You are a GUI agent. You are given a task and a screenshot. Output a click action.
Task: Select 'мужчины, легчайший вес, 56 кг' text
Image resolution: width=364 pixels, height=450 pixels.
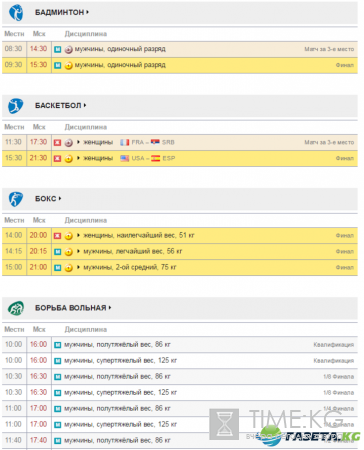[133, 251]
